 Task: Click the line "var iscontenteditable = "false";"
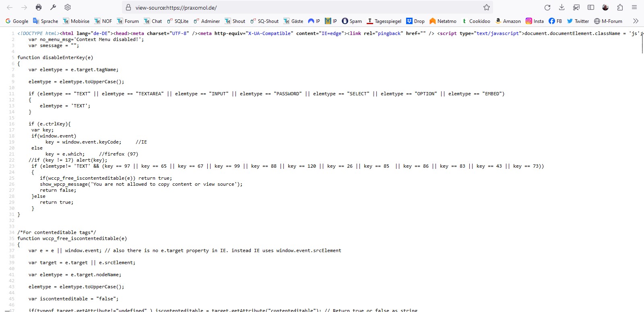point(74,299)
